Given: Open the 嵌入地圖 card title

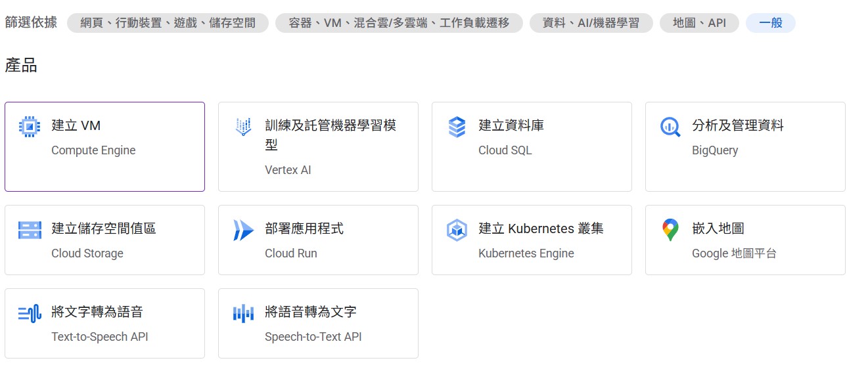Looking at the screenshot, I should point(718,229).
